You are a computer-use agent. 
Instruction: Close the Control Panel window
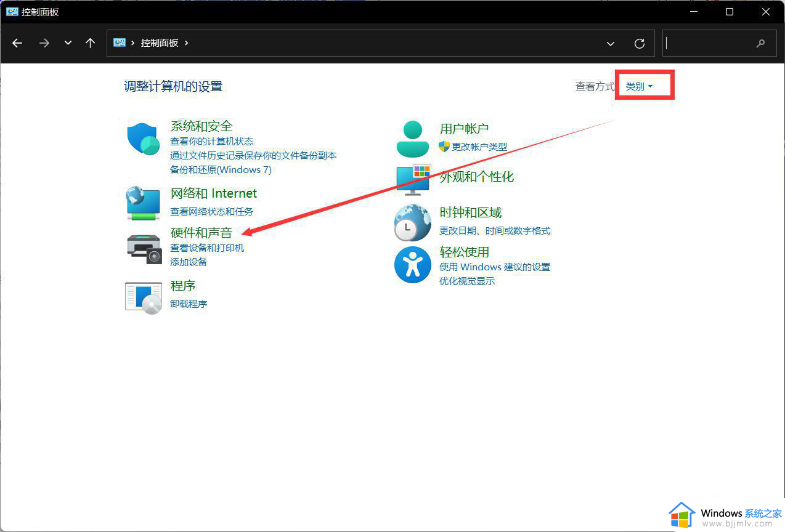click(x=766, y=12)
